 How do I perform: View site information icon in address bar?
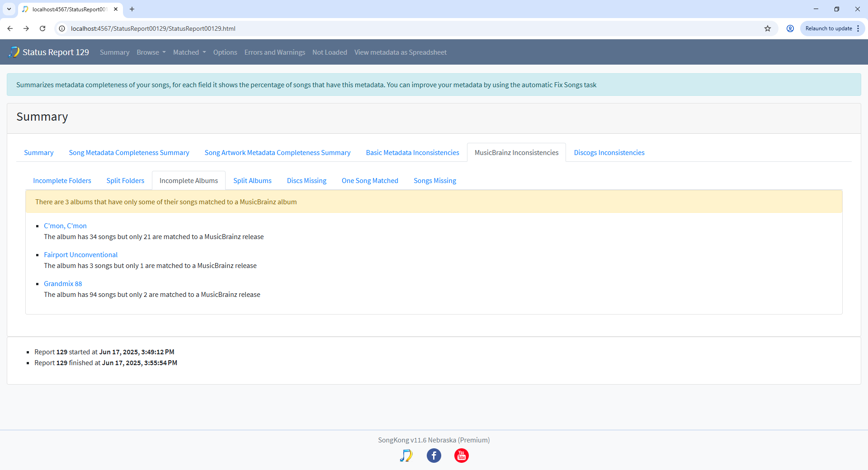pos(62,28)
